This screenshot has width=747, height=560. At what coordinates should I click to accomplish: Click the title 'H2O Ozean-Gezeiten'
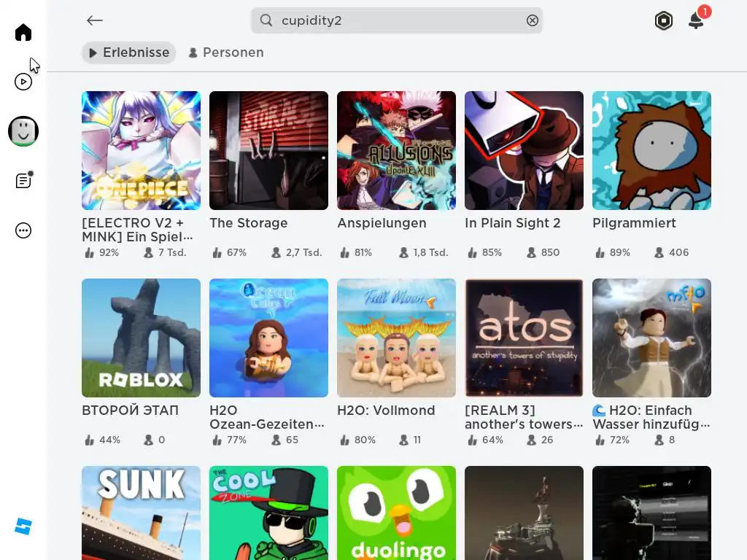(267, 417)
